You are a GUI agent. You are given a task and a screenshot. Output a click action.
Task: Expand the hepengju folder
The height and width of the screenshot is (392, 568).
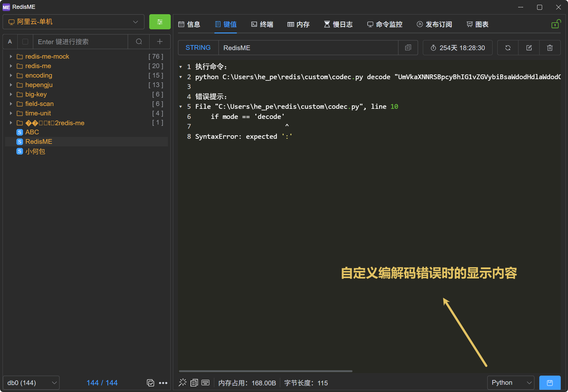pyautogui.click(x=11, y=85)
